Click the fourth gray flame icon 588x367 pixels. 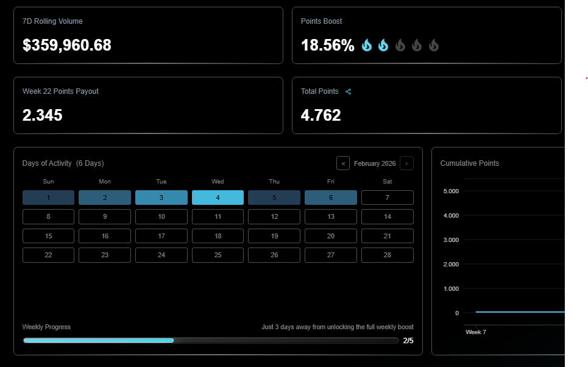coord(417,45)
